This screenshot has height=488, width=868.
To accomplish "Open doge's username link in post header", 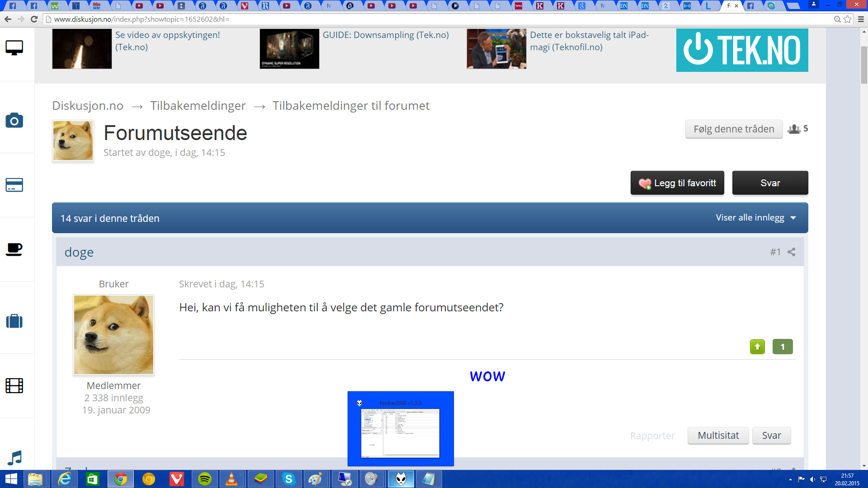I will (79, 252).
